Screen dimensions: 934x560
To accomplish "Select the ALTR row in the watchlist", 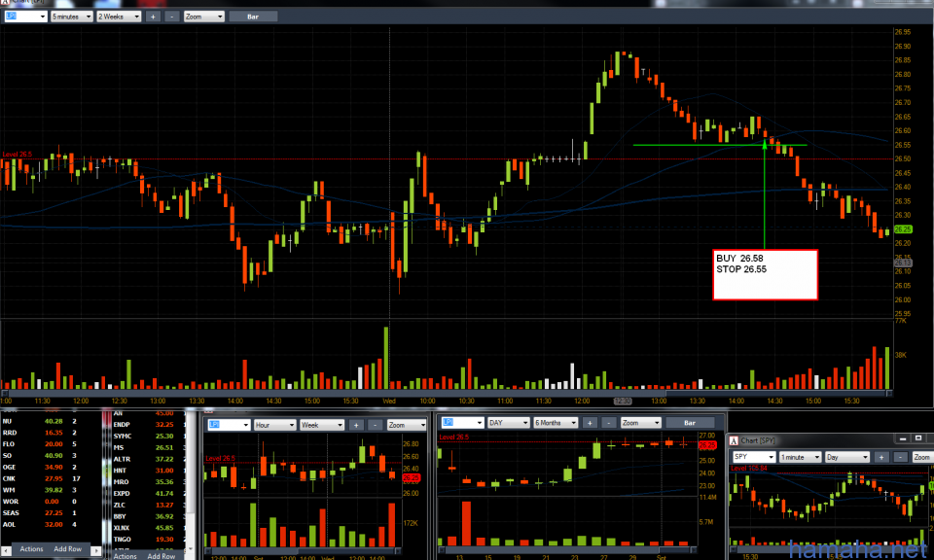I will click(x=150, y=459).
